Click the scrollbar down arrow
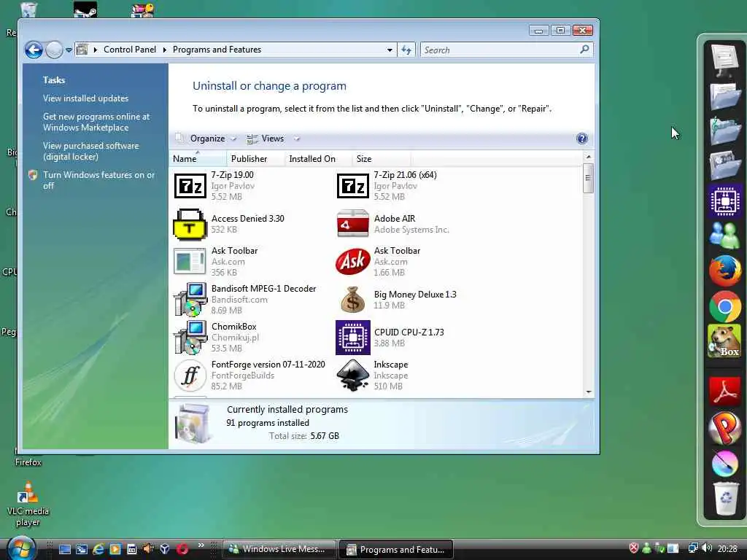 click(x=589, y=392)
